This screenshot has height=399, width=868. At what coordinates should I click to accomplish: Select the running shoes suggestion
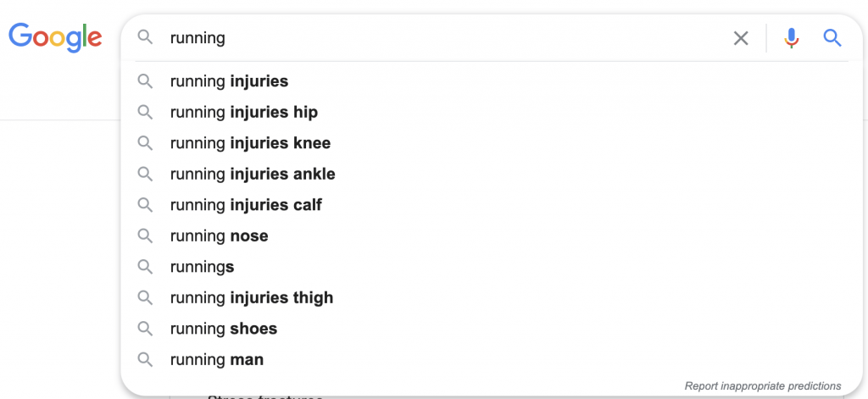point(492,330)
